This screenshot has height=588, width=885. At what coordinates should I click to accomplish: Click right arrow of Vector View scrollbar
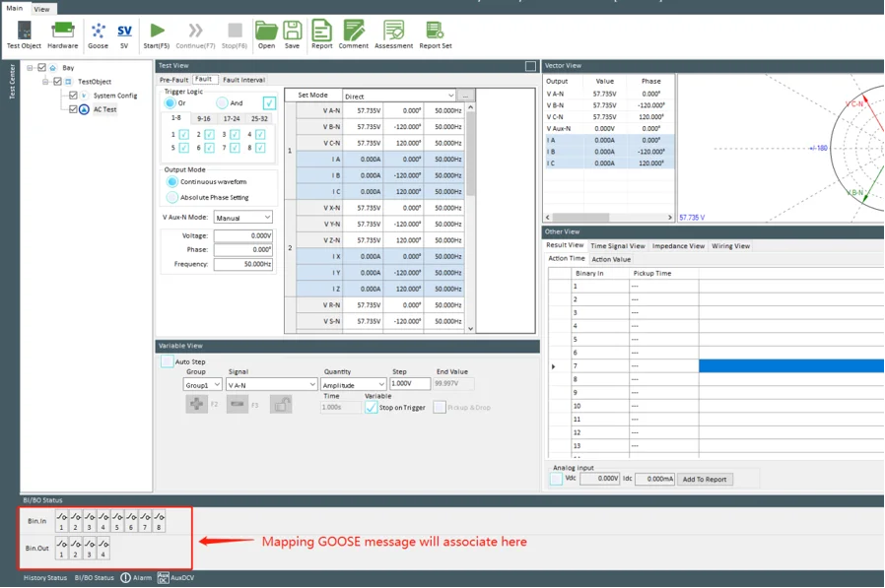click(x=670, y=218)
